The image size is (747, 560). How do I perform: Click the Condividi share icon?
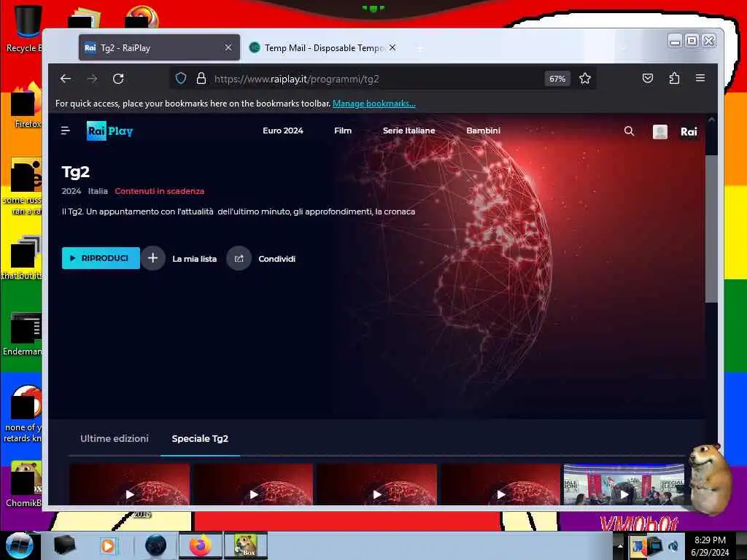pos(239,258)
